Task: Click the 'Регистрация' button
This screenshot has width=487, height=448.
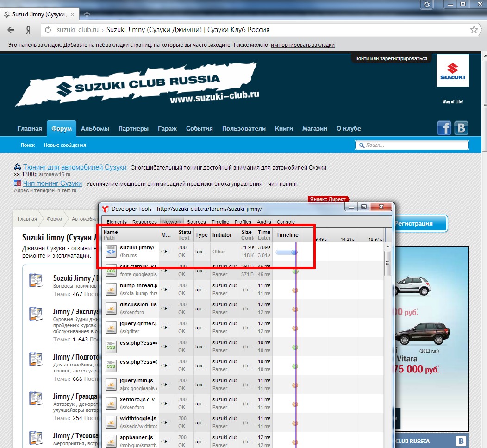Action: [x=420, y=223]
